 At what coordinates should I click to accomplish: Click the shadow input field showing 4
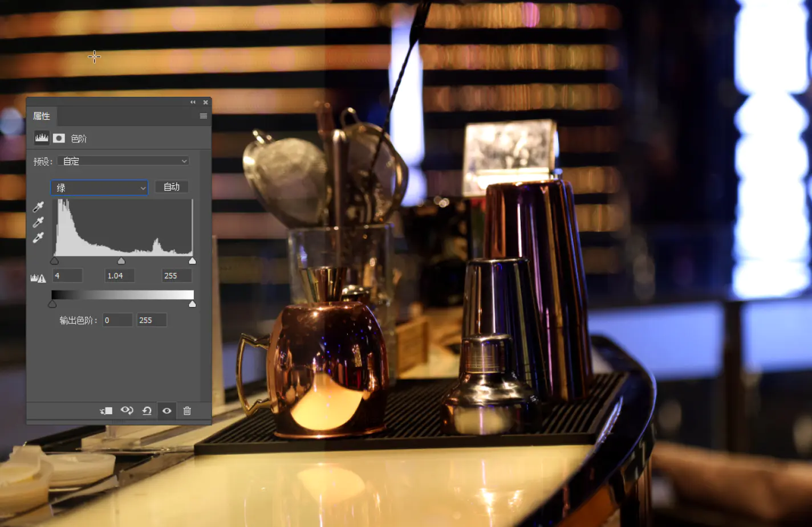pyautogui.click(x=68, y=276)
